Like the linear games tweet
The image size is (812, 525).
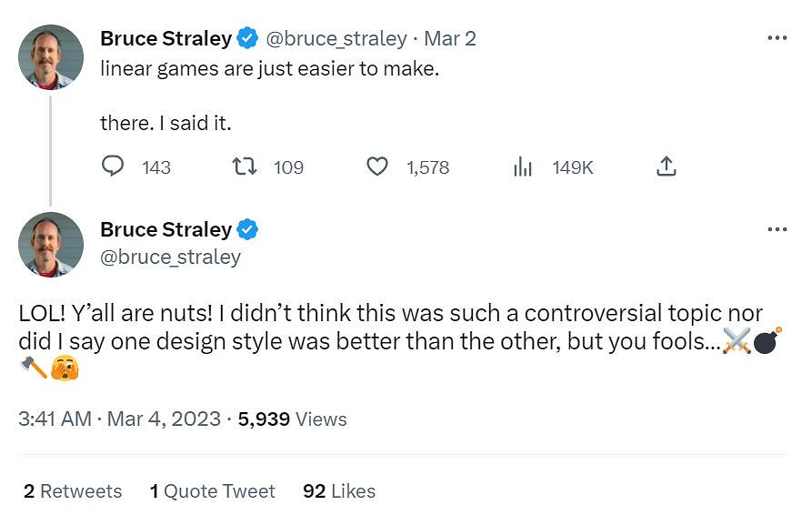pos(377,167)
